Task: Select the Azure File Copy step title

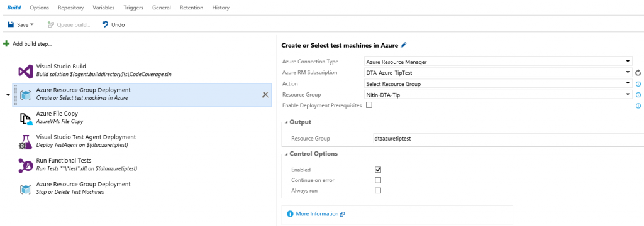Action: [x=57, y=114]
